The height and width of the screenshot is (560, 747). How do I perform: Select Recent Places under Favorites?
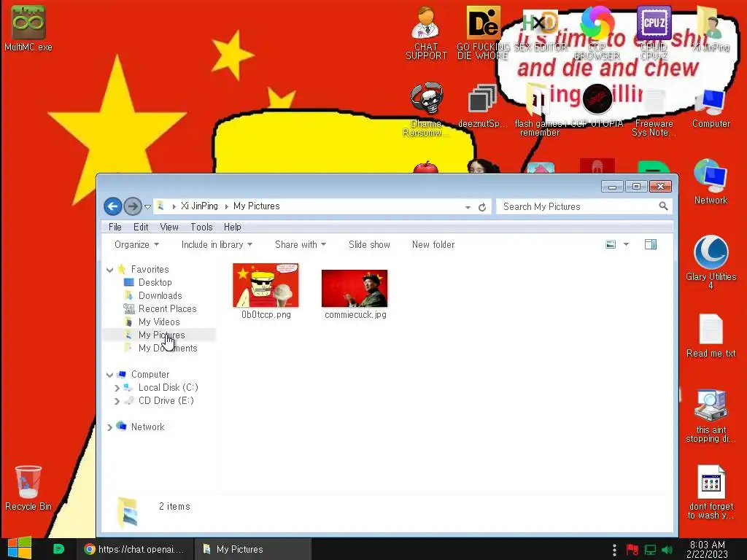pyautogui.click(x=167, y=308)
